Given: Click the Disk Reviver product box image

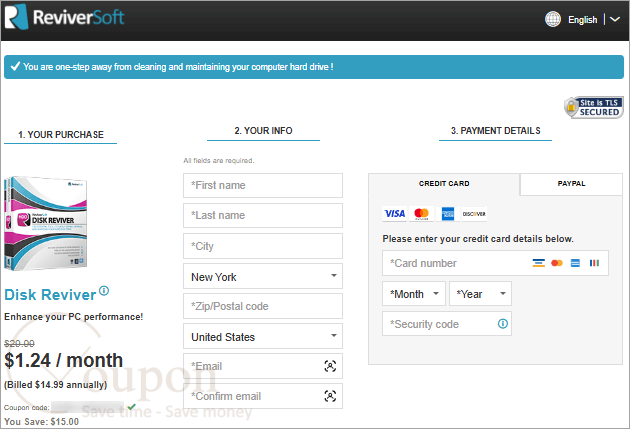Looking at the screenshot, I should tap(45, 223).
